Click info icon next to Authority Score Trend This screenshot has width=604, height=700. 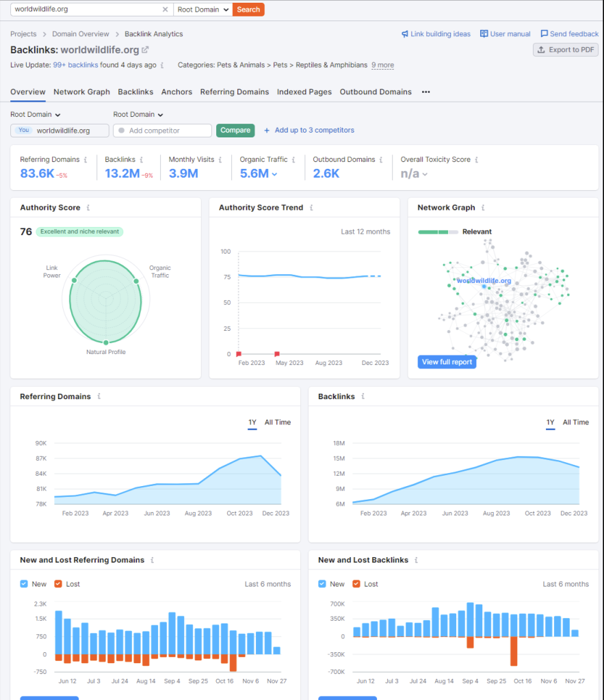tap(311, 208)
